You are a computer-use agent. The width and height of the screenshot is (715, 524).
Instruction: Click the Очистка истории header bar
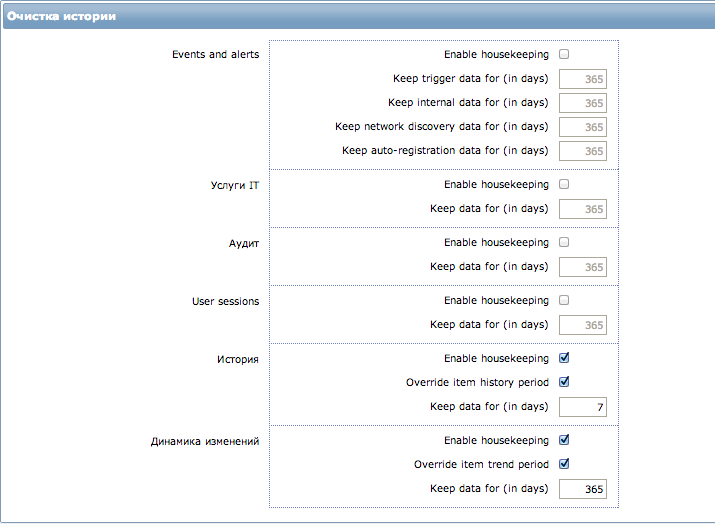(x=359, y=16)
